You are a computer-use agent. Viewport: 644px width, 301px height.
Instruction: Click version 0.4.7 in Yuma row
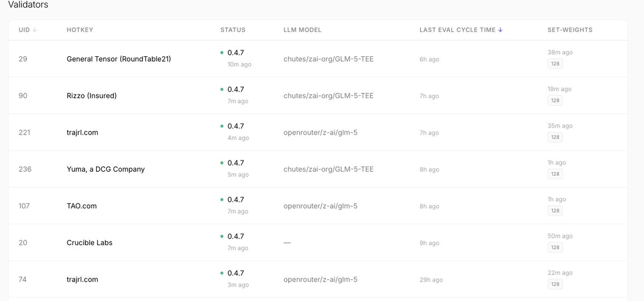[x=236, y=163]
